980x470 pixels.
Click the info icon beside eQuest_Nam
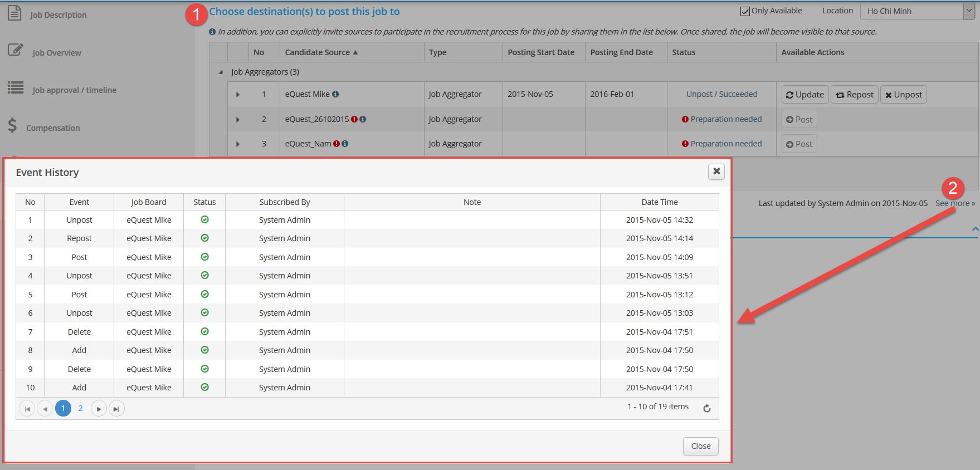point(345,144)
